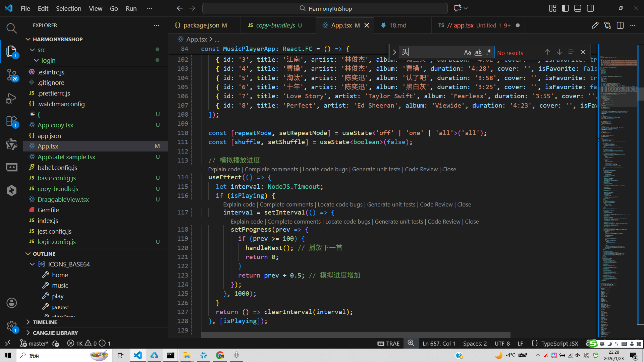Click Explain code above useEffect
Screen dimensions: 644x362
[x=224, y=169]
